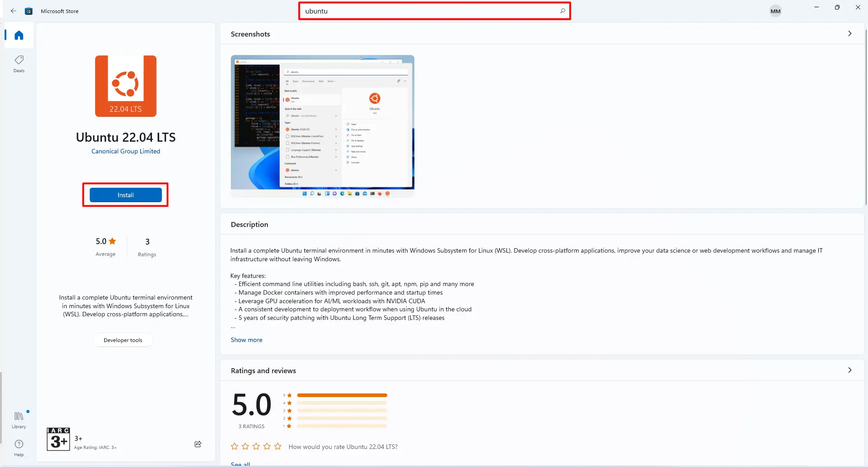Rate Ubuntu with two stars

coord(245,446)
